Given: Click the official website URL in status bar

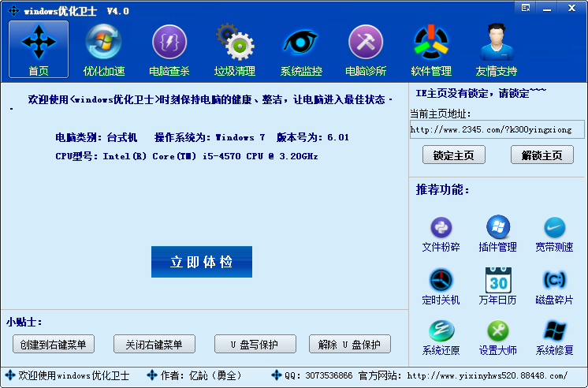Looking at the screenshot, I should click(487, 375).
